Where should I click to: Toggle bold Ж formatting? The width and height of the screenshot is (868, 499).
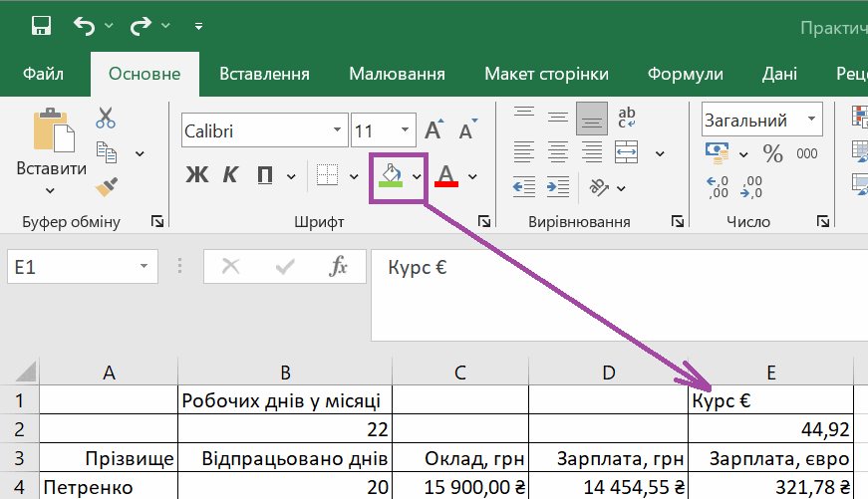point(196,175)
